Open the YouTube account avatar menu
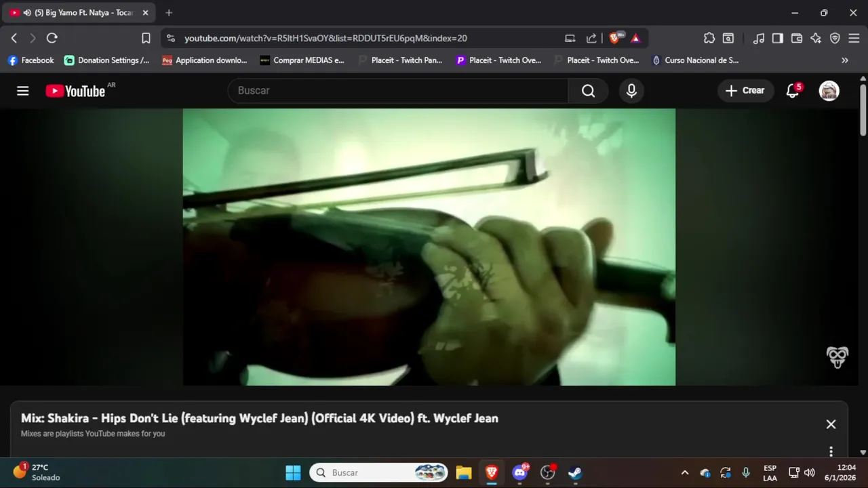The image size is (868, 488). [x=829, y=91]
